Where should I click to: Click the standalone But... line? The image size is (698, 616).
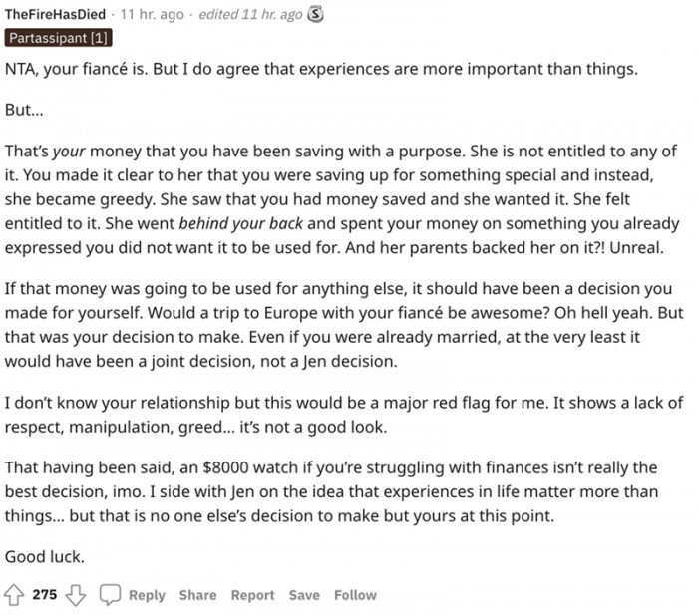click(x=24, y=110)
